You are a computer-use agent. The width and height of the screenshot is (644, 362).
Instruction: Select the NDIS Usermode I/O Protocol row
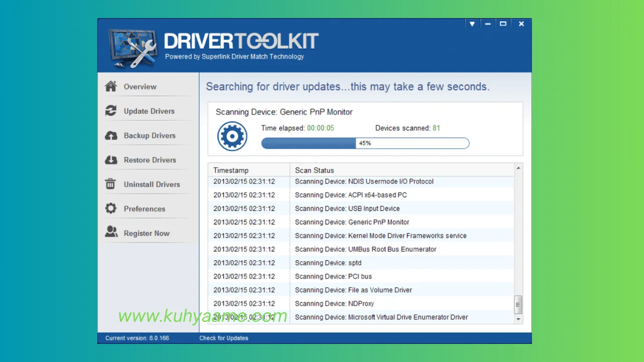click(x=361, y=182)
